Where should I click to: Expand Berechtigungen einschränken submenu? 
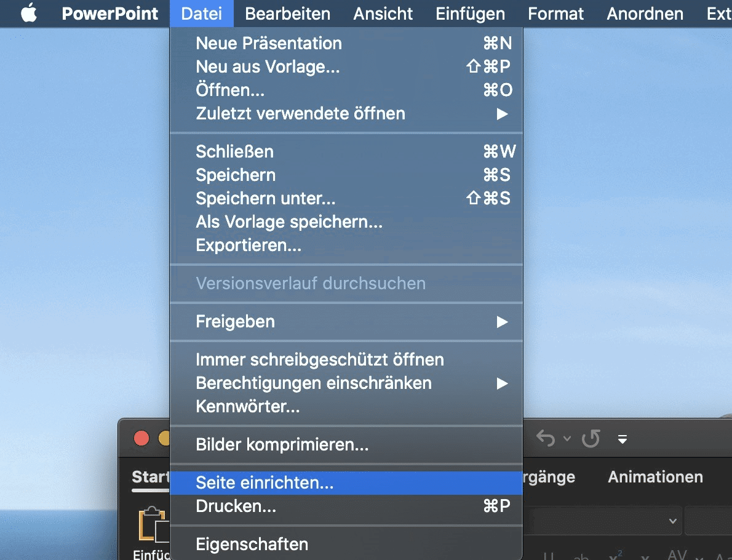point(346,383)
